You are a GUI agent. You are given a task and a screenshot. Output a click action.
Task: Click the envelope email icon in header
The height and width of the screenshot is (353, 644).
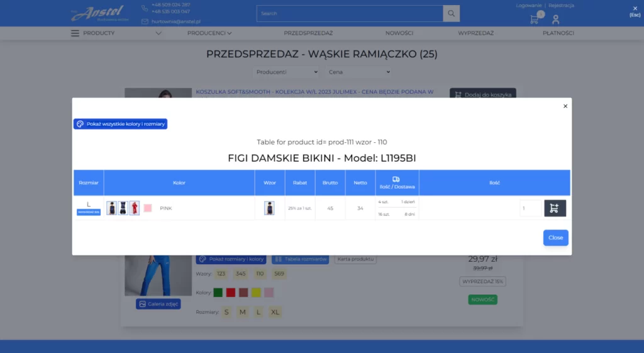tap(145, 21)
